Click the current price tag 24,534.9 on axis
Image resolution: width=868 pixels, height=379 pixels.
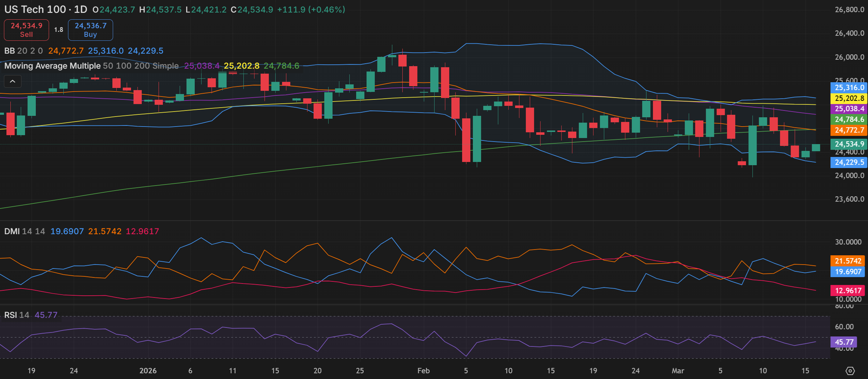point(848,144)
